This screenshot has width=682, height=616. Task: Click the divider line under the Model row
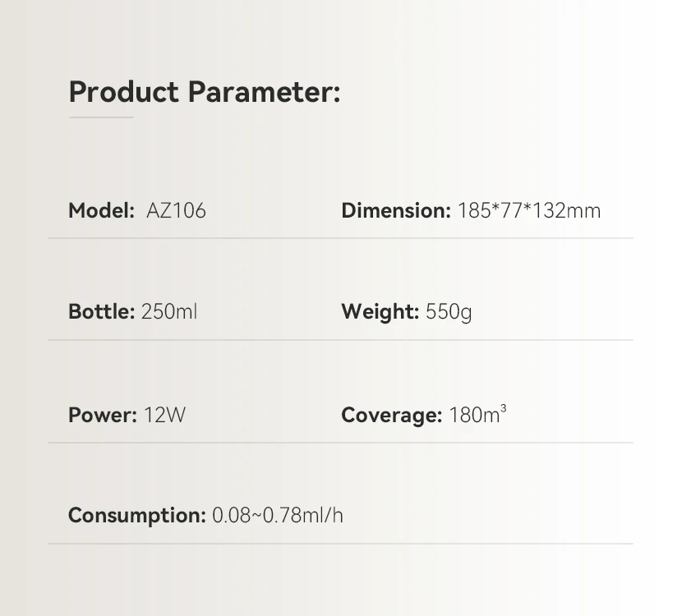340,238
